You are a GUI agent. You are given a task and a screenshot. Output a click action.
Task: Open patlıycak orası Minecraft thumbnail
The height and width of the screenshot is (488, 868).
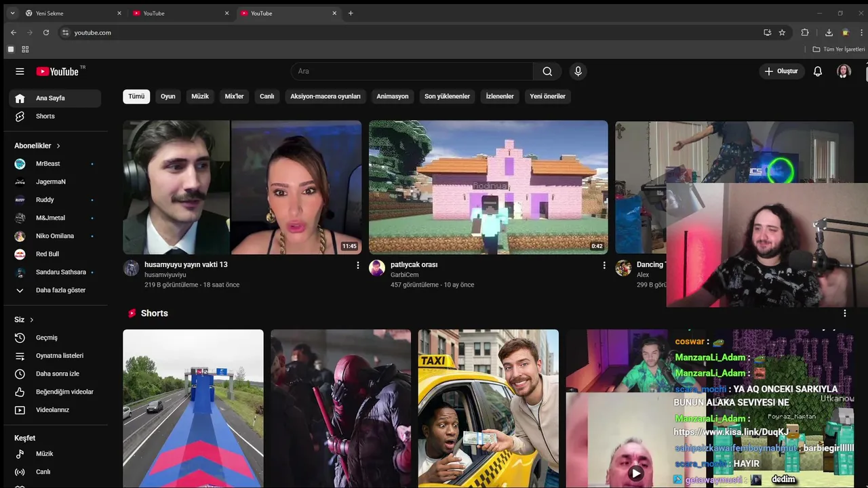tap(488, 188)
